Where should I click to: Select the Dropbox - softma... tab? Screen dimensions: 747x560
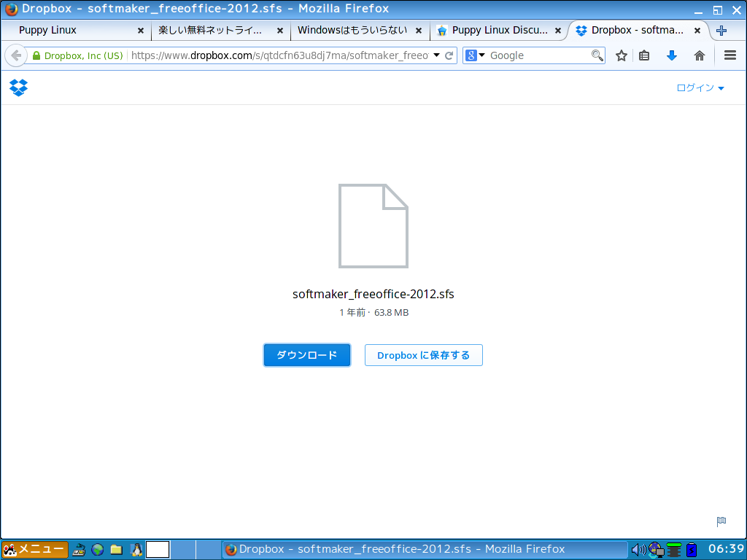click(638, 31)
